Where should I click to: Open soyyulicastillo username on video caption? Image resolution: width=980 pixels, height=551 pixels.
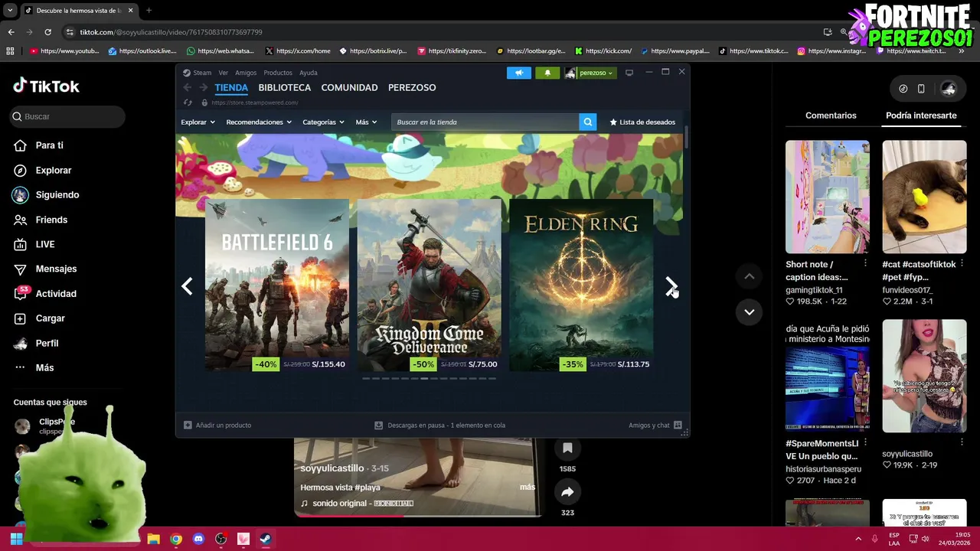(332, 468)
